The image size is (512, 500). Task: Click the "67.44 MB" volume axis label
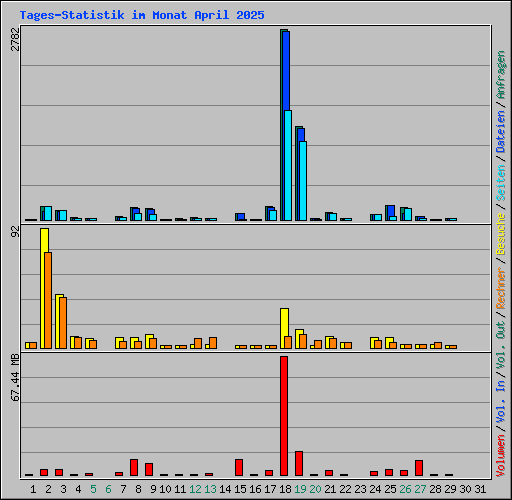(15, 378)
